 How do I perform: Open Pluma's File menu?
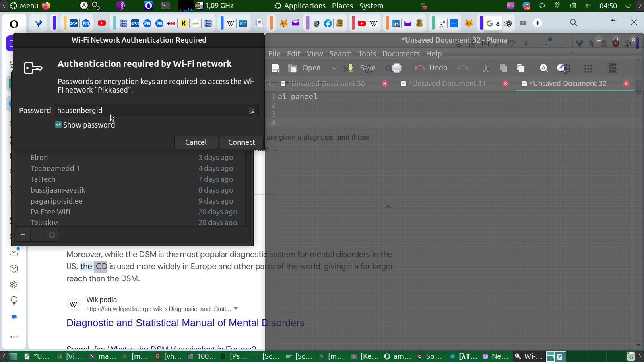tap(275, 54)
